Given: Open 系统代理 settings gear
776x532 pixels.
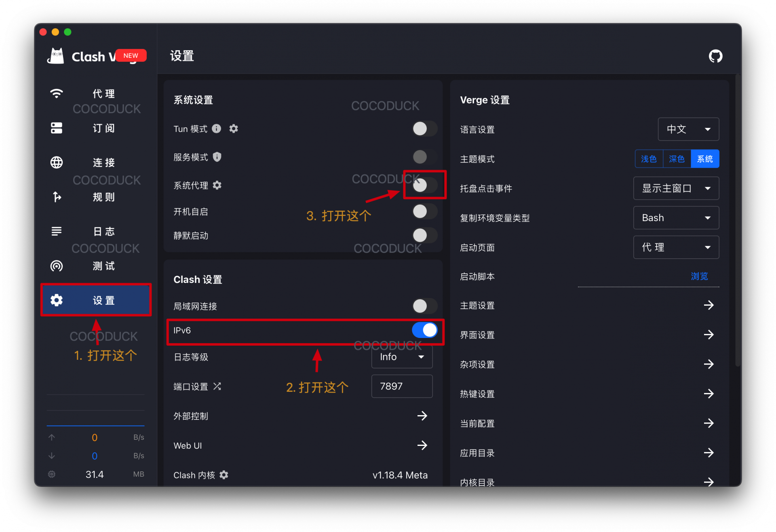Looking at the screenshot, I should tap(217, 185).
